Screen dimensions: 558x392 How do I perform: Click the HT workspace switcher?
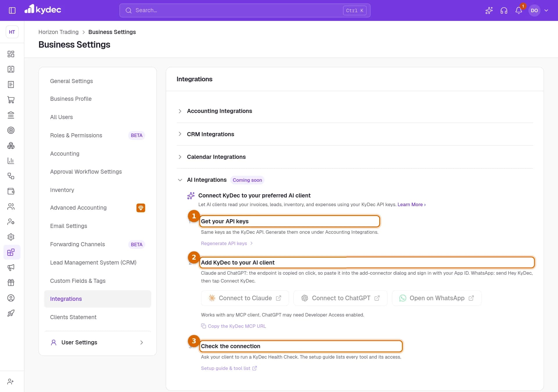pyautogui.click(x=12, y=32)
